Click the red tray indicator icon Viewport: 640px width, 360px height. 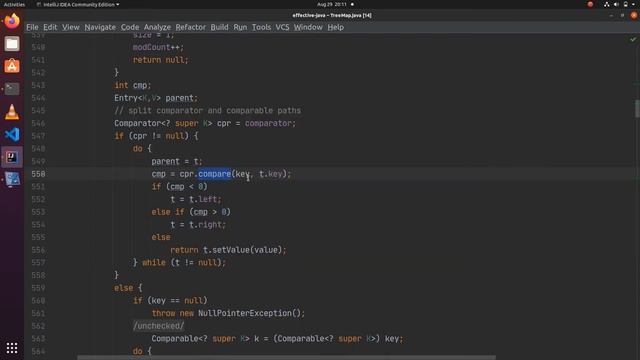590,4
